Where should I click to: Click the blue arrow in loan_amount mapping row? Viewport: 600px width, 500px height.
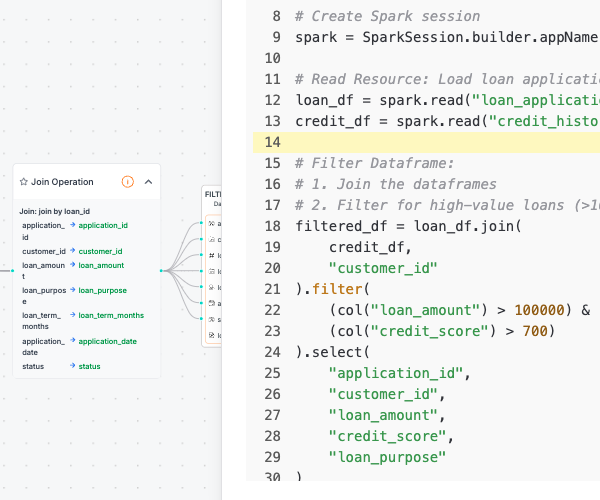point(73,265)
